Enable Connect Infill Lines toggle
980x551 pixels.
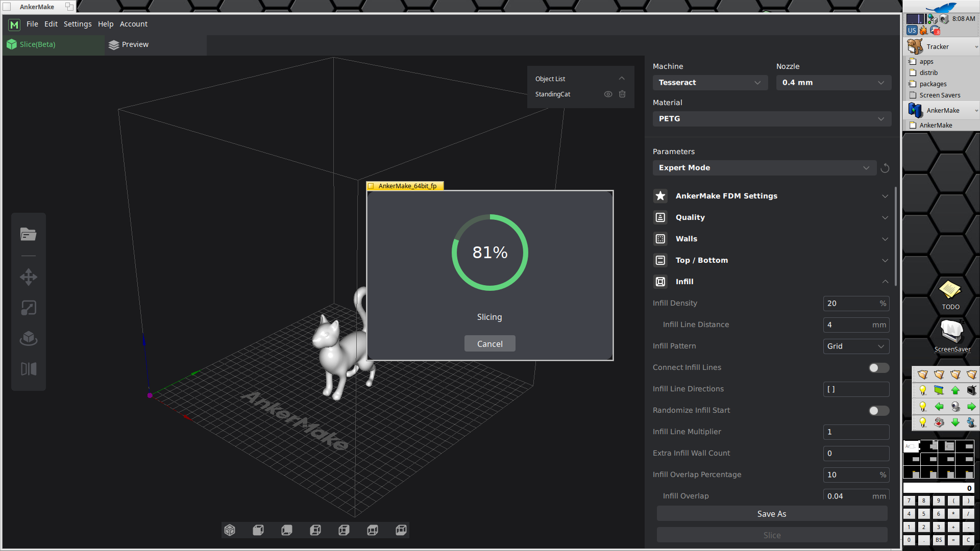click(878, 368)
